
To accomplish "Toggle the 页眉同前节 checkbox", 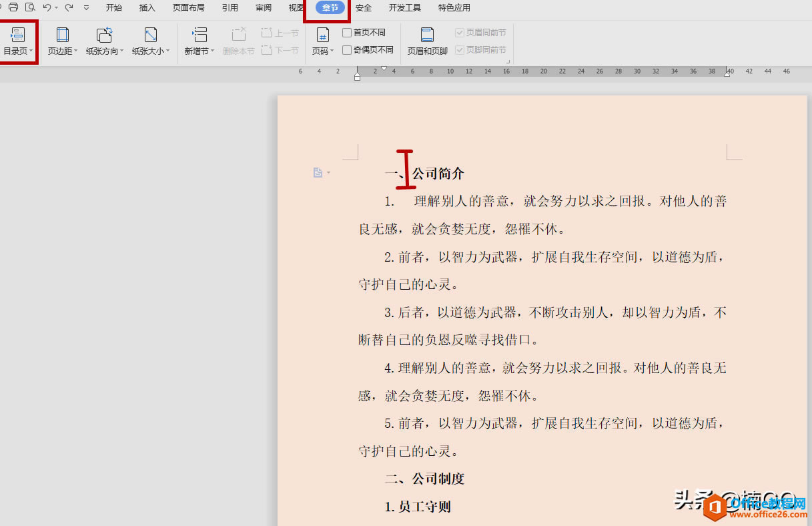I will coord(460,32).
